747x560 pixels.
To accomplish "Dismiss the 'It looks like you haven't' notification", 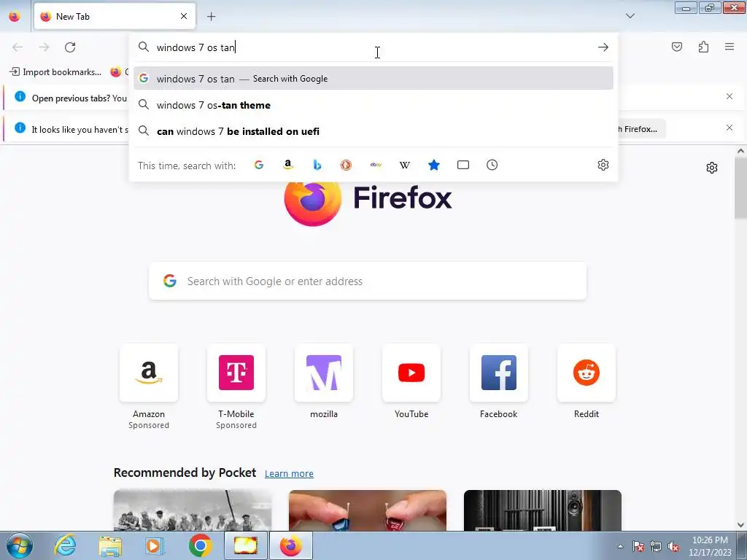I will [729, 128].
